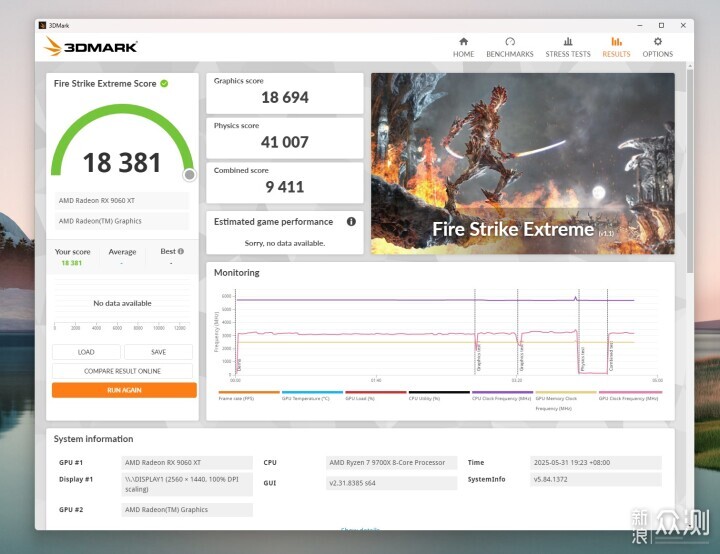Click Combined test marker in monitoring chart
The image size is (720, 554).
(x=611, y=356)
